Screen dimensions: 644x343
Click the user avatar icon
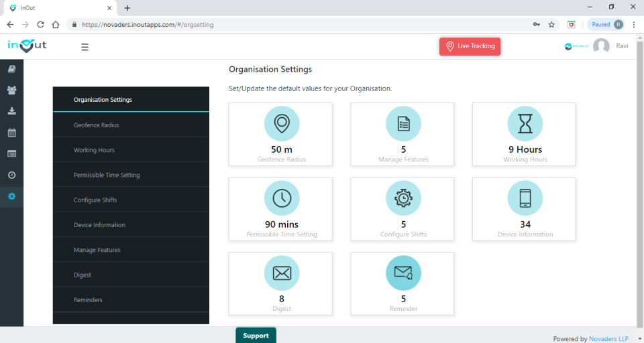coord(601,46)
